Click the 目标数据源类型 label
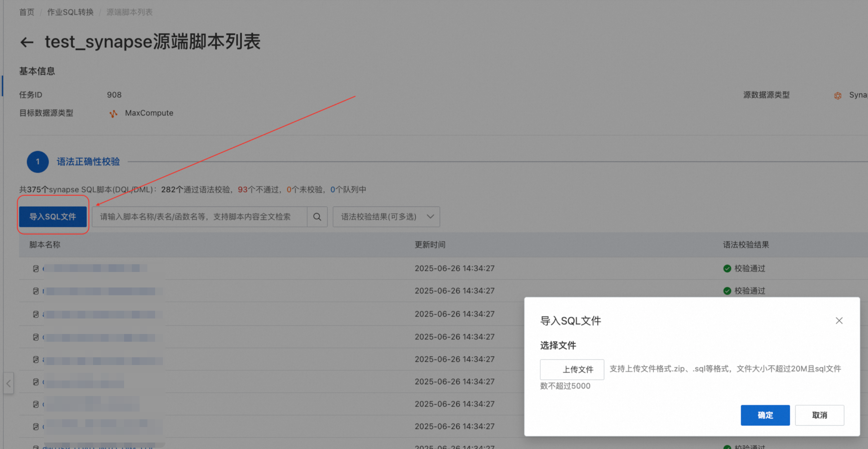This screenshot has width=868, height=449. [46, 113]
